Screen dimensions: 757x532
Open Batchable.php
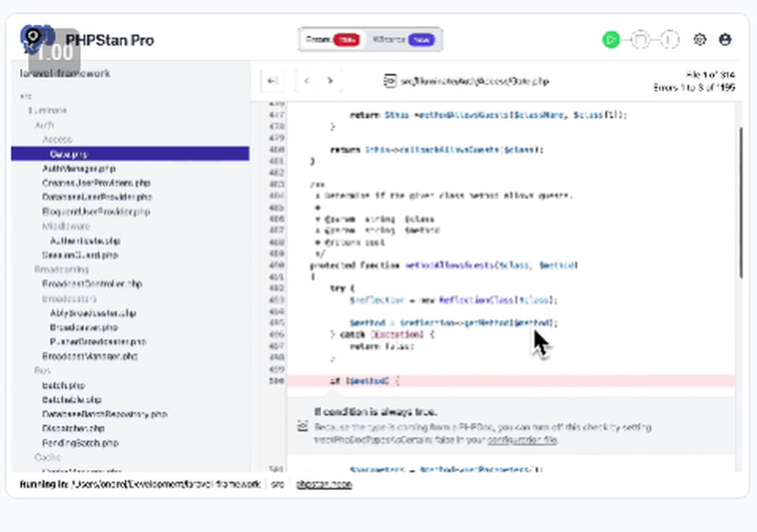[x=71, y=400]
